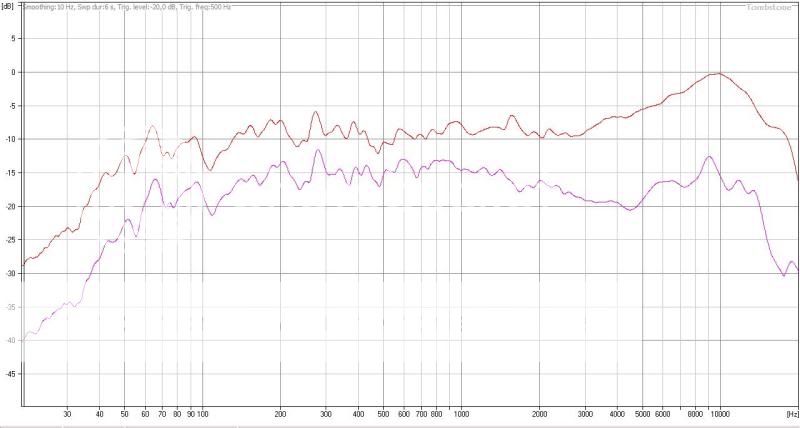
Task: Click the 1000 label on frequency axis
Action: click(461, 413)
